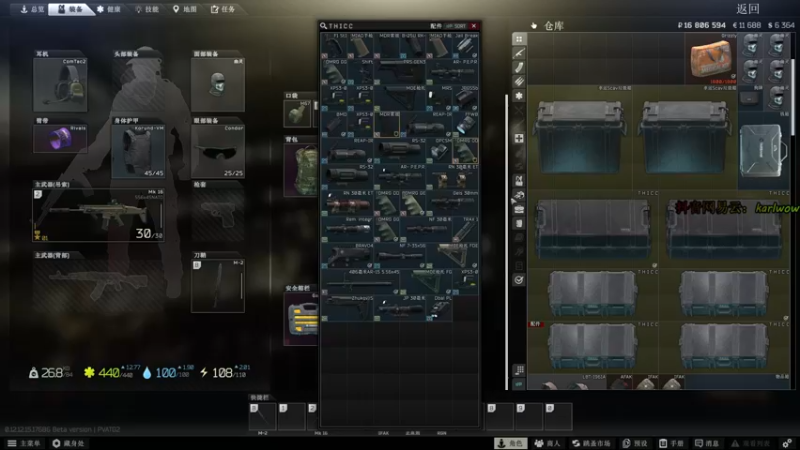Select the Mk 16 primary weapon

tap(98, 215)
